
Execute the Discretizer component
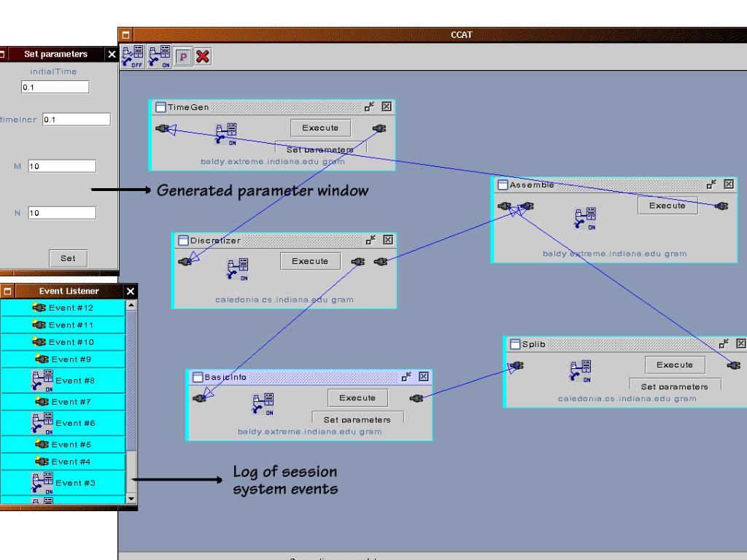click(310, 261)
